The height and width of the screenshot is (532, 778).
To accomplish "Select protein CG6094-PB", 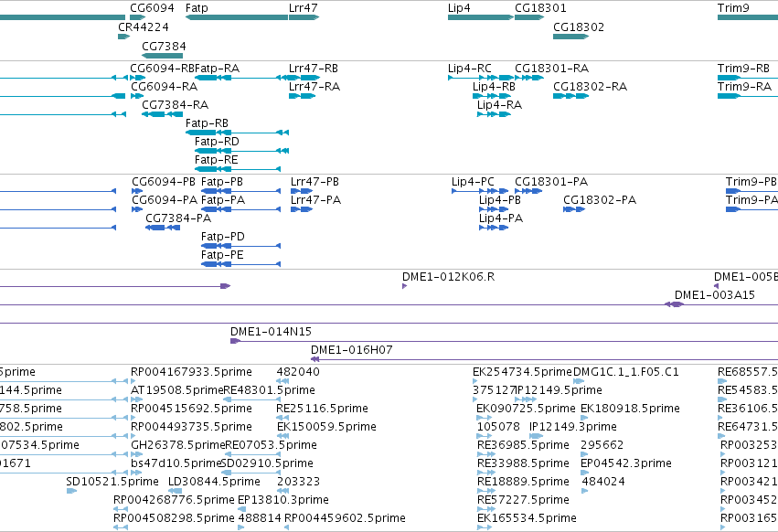I will coord(137,191).
